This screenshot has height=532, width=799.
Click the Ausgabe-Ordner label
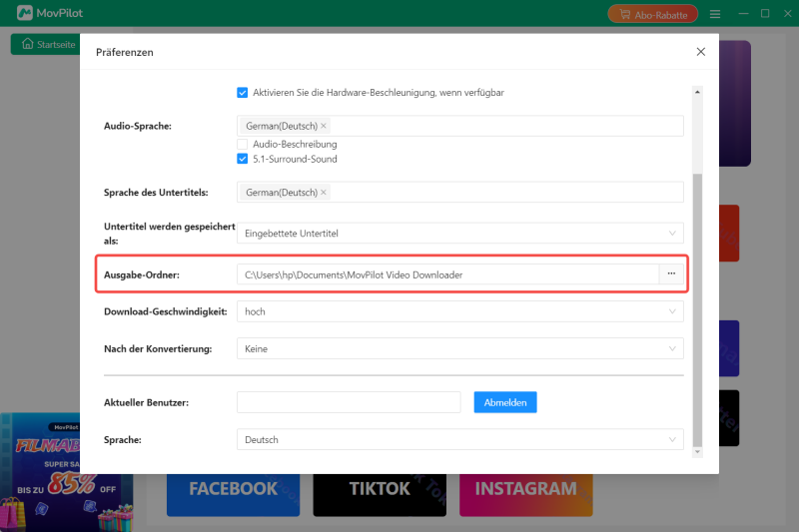142,274
